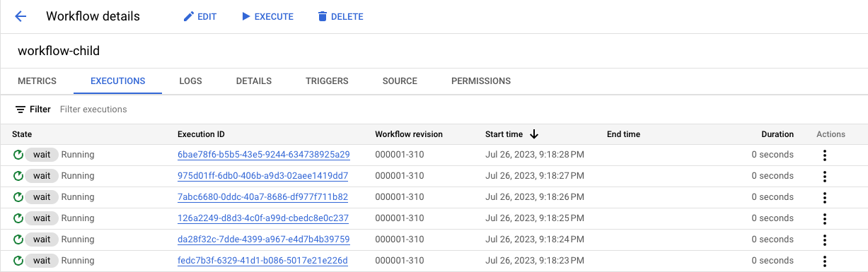
Task: Click the wait chip on execution 126a2249
Action: click(x=42, y=218)
